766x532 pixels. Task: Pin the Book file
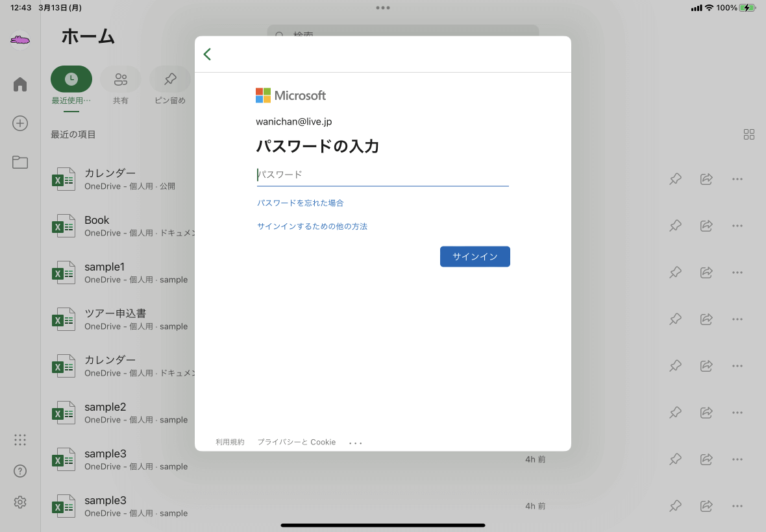point(675,226)
